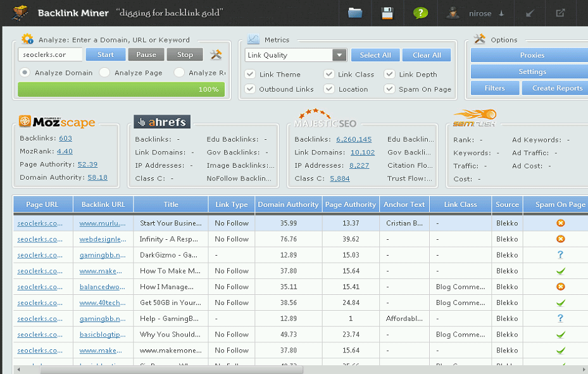Open the Link Quality metrics dropdown

pyautogui.click(x=339, y=55)
